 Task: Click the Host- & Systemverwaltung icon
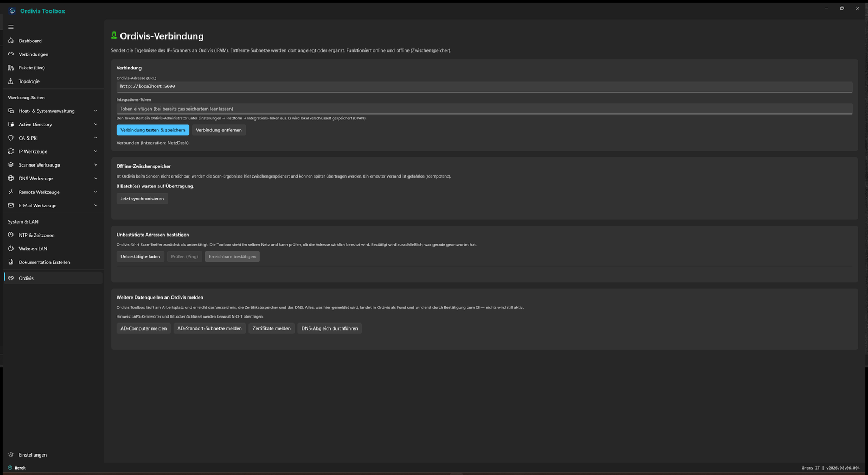click(10, 111)
